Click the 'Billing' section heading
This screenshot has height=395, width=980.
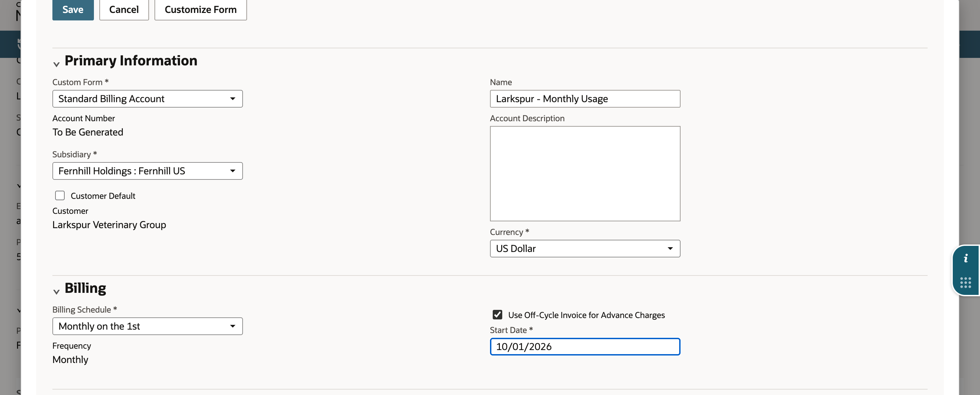pyautogui.click(x=85, y=288)
